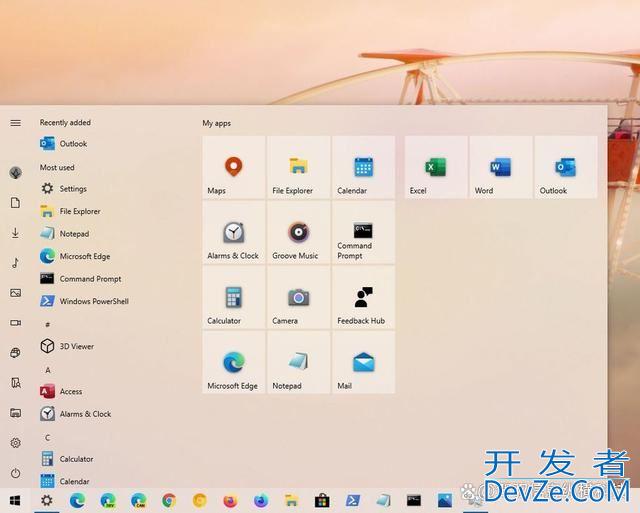Open Videos folder from Start sidebar
This screenshot has width=640, height=513.
(x=16, y=323)
